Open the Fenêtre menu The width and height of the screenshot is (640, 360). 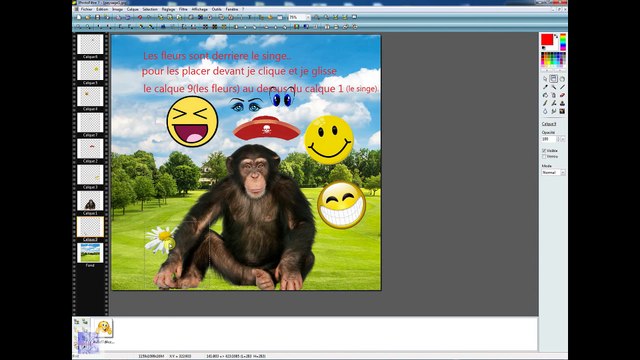click(232, 9)
